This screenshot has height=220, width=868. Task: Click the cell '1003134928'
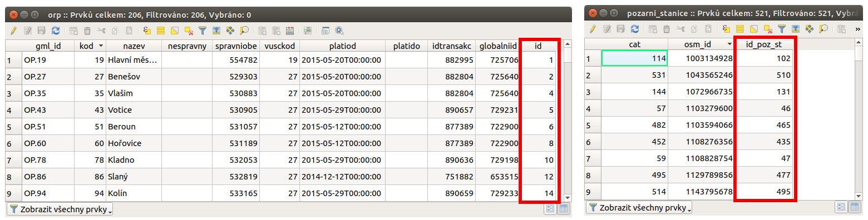(x=701, y=58)
